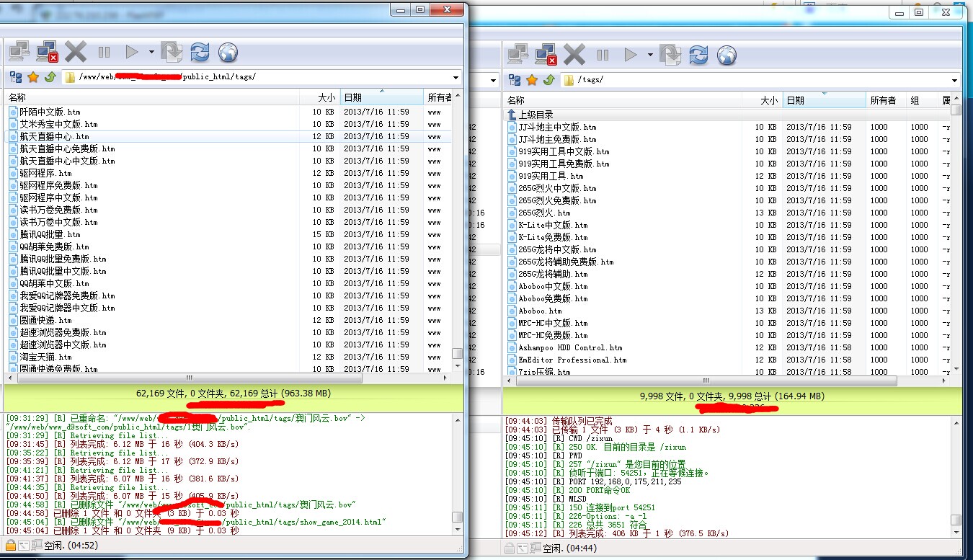Screen dimensions: 973x560
Task: Select file 淘宝天猫.htm
Action: pyautogui.click(x=228, y=357)
